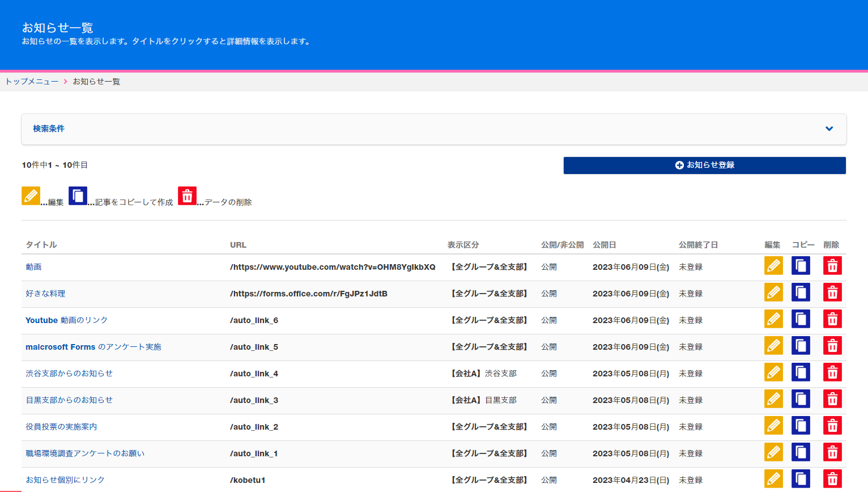Screen dimensions: 868x492
Task: Click the お知らせ登録 button
Action: (x=704, y=165)
